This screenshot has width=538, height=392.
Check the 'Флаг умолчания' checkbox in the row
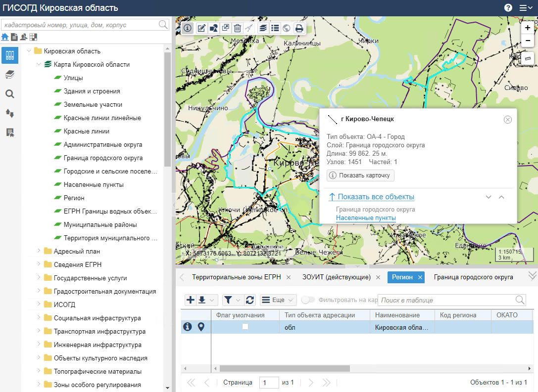tap(245, 327)
